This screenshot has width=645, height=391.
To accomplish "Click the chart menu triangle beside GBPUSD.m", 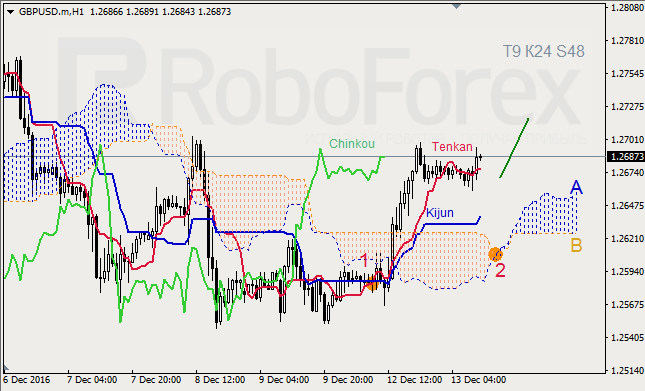I will pos(10,12).
